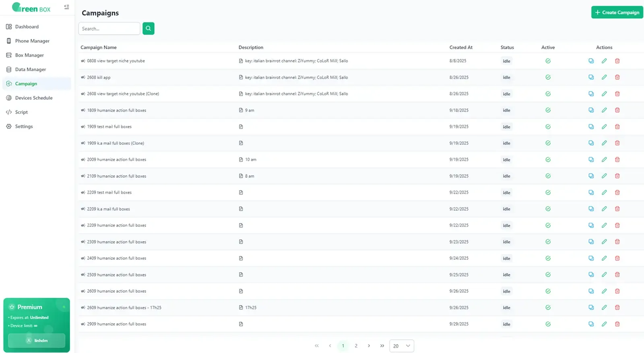This screenshot has height=353, width=644.
Task: Click the 9/18/2025 created date cell
Action: (x=459, y=110)
